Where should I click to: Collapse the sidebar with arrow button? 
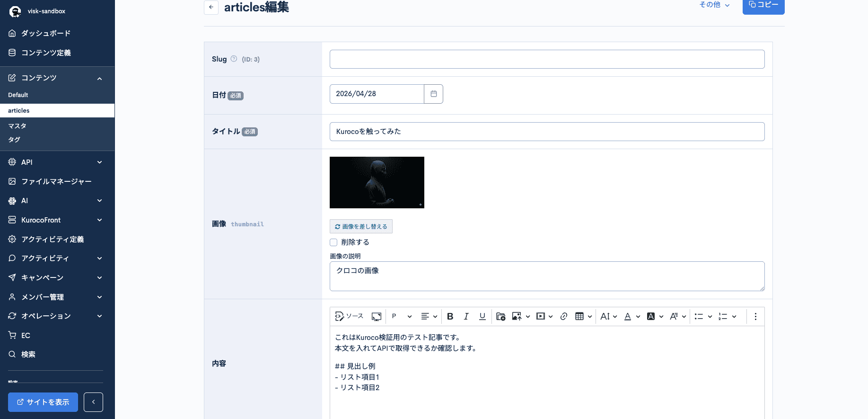(x=93, y=402)
